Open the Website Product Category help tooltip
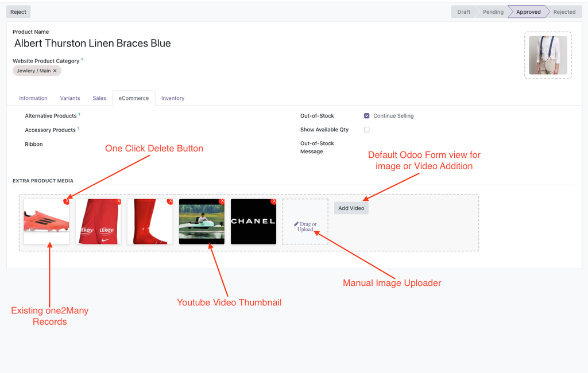 pyautogui.click(x=82, y=60)
